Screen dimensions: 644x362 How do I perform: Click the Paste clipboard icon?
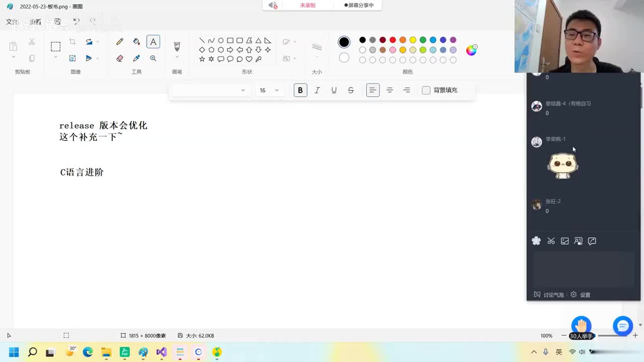(x=14, y=46)
